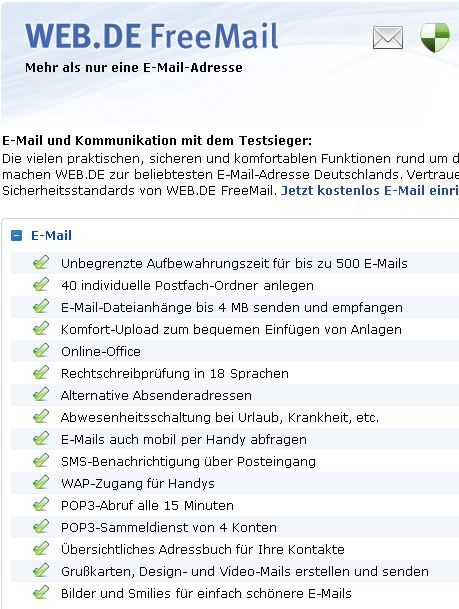Click checkmark beside Bilder und Smilies
The width and height of the screenshot is (459, 609).
41,593
